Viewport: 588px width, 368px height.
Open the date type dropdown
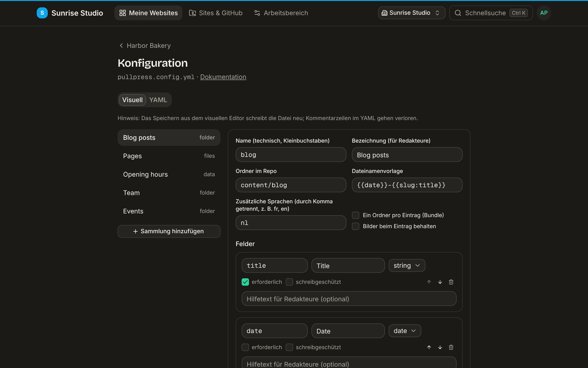tap(404, 331)
